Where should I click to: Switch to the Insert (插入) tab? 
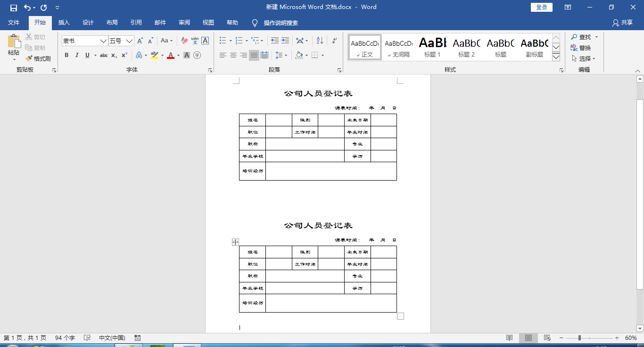tap(64, 23)
